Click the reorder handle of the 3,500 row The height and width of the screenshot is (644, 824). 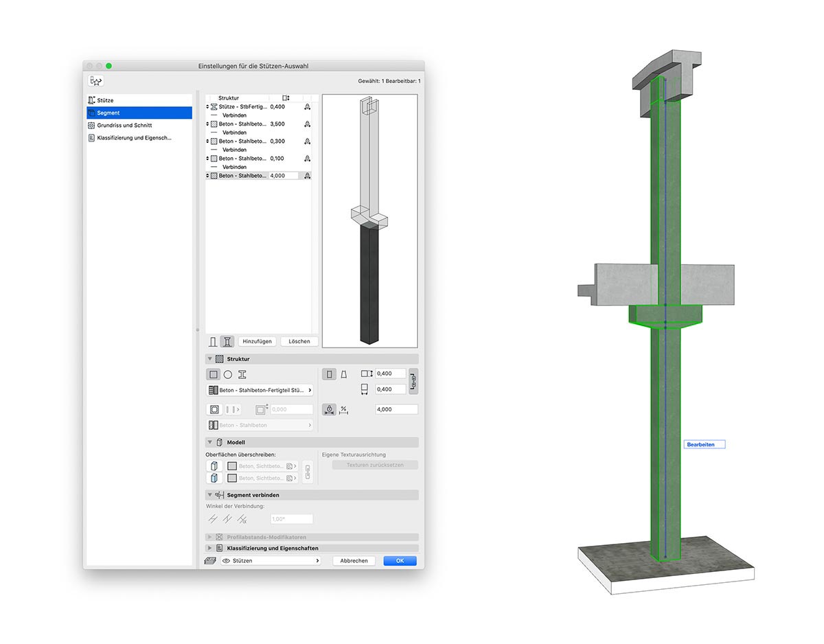207,124
